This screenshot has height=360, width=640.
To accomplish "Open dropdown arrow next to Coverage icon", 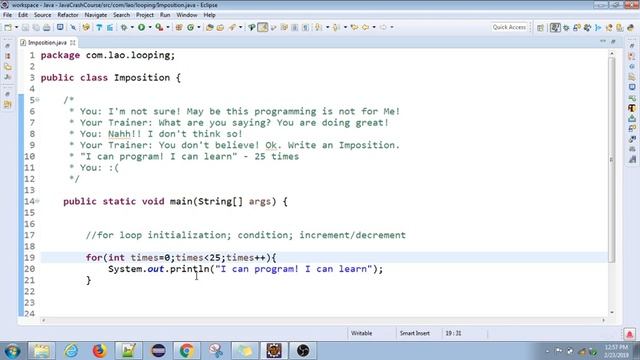I will click(x=168, y=27).
